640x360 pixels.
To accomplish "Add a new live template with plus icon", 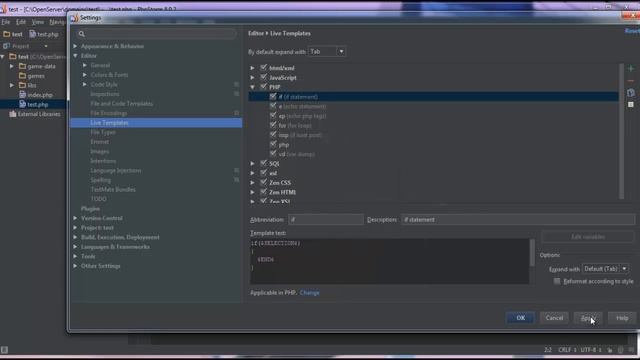I will [x=631, y=69].
